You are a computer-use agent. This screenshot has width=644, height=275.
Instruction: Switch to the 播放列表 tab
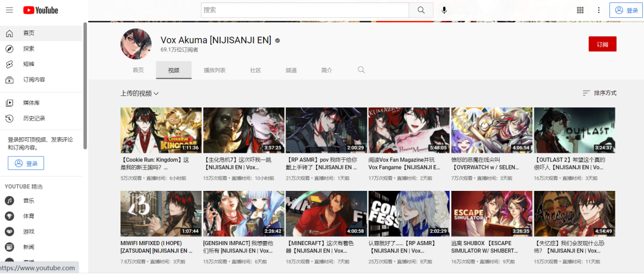pyautogui.click(x=214, y=70)
